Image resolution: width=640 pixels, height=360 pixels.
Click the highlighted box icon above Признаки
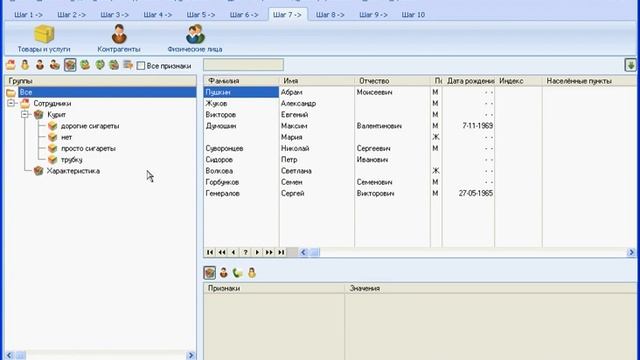click(x=209, y=273)
